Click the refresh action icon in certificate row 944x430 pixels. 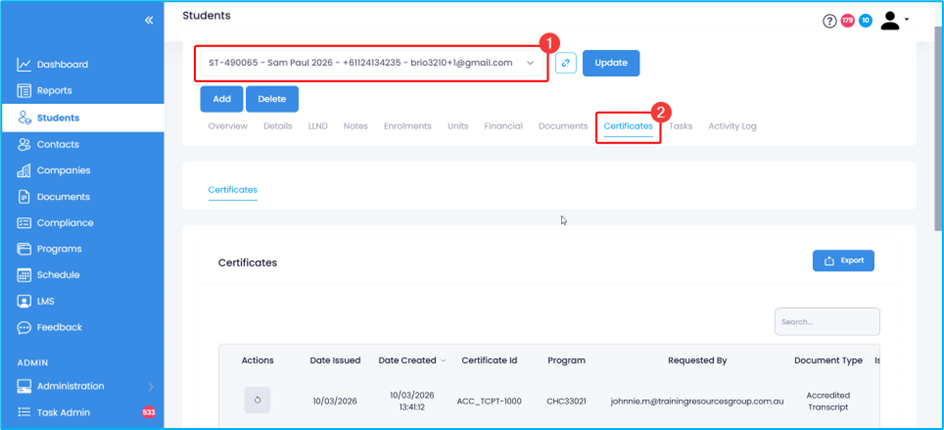[x=257, y=400]
